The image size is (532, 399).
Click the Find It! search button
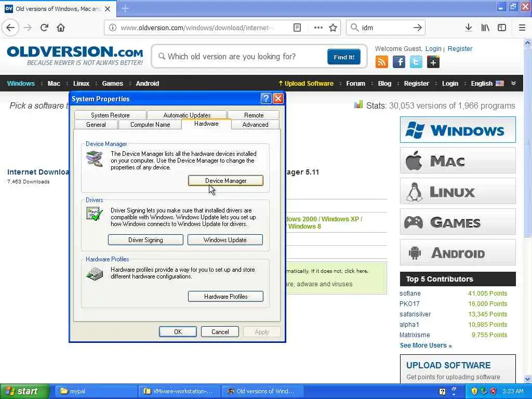pyautogui.click(x=344, y=57)
